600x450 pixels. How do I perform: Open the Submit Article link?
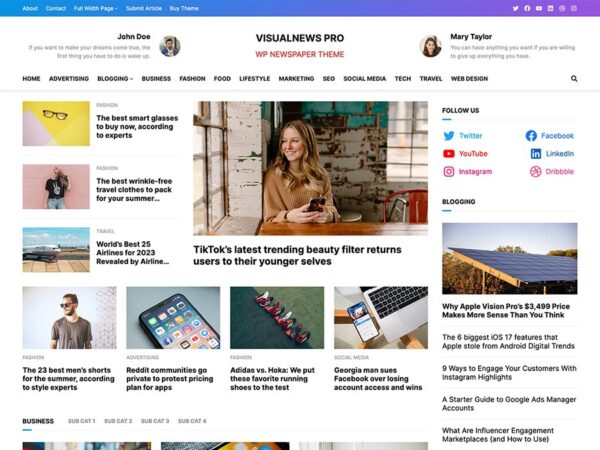click(144, 8)
